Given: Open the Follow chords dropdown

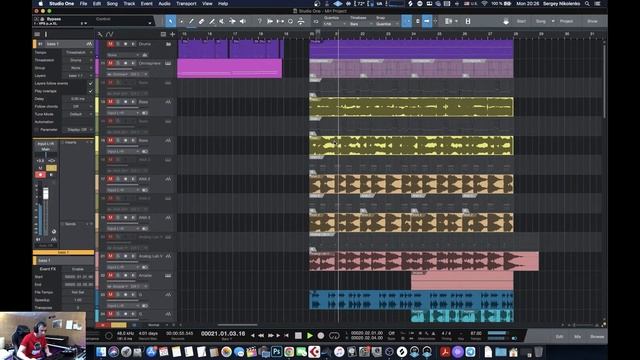Looking at the screenshot, I should 78,107.
